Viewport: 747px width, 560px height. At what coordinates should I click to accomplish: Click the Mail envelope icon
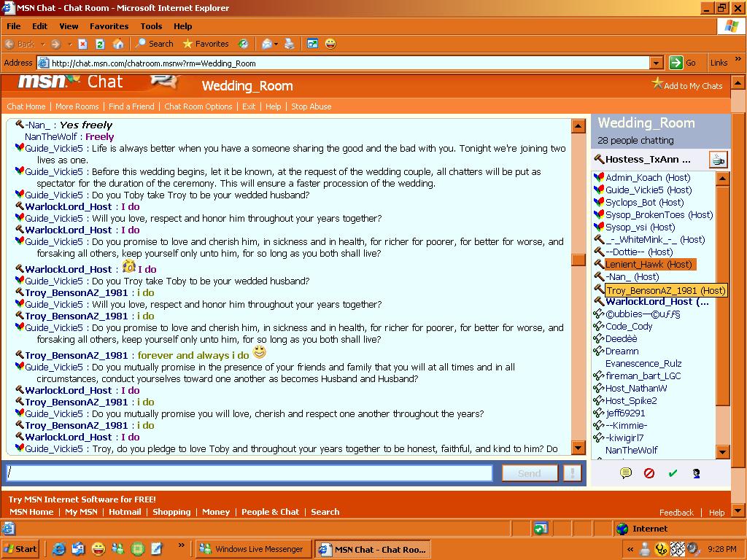click(267, 44)
